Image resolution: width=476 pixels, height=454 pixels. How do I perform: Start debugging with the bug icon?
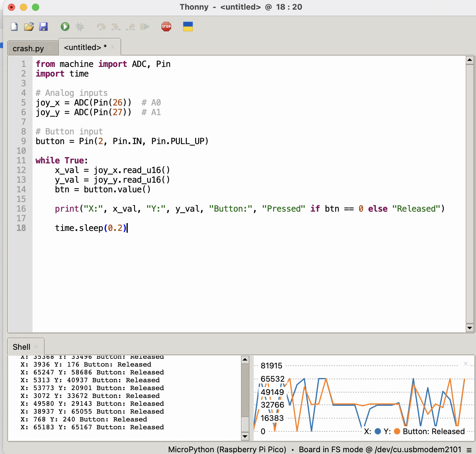click(x=80, y=27)
